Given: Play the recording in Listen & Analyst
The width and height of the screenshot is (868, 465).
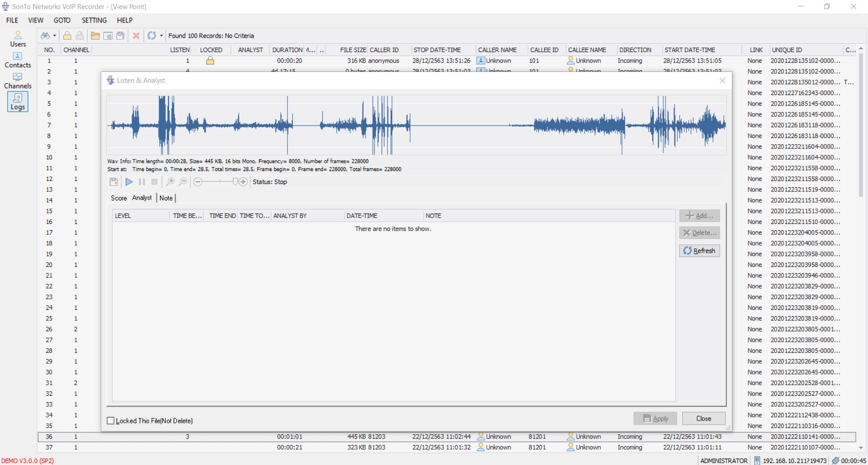Looking at the screenshot, I should (x=129, y=182).
